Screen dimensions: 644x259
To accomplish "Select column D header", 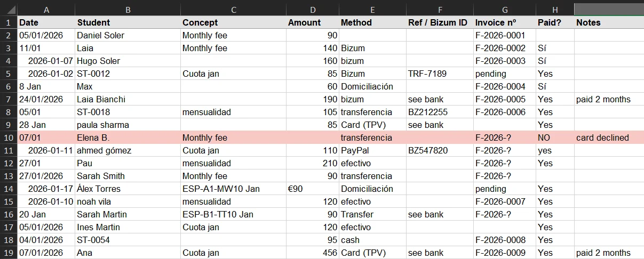I will tap(313, 10).
